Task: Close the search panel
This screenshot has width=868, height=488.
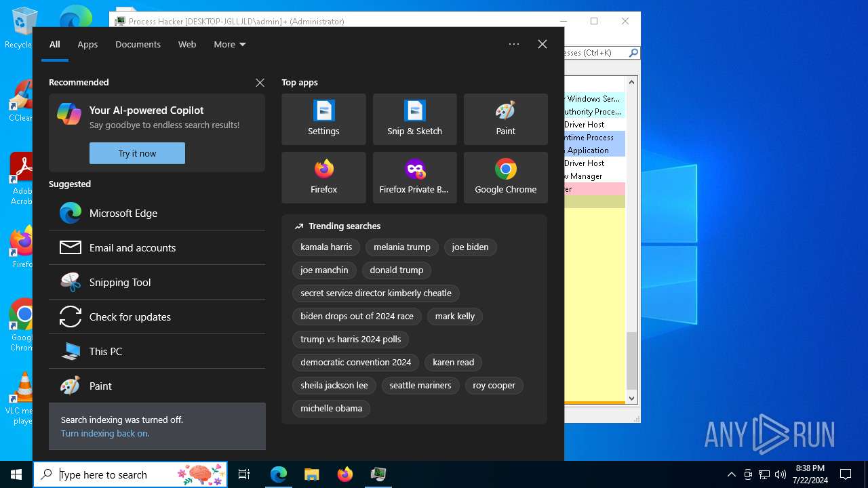Action: 542,44
